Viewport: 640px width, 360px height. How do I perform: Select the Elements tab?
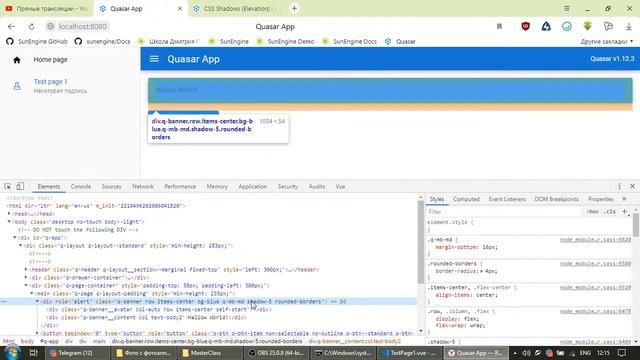point(49,187)
